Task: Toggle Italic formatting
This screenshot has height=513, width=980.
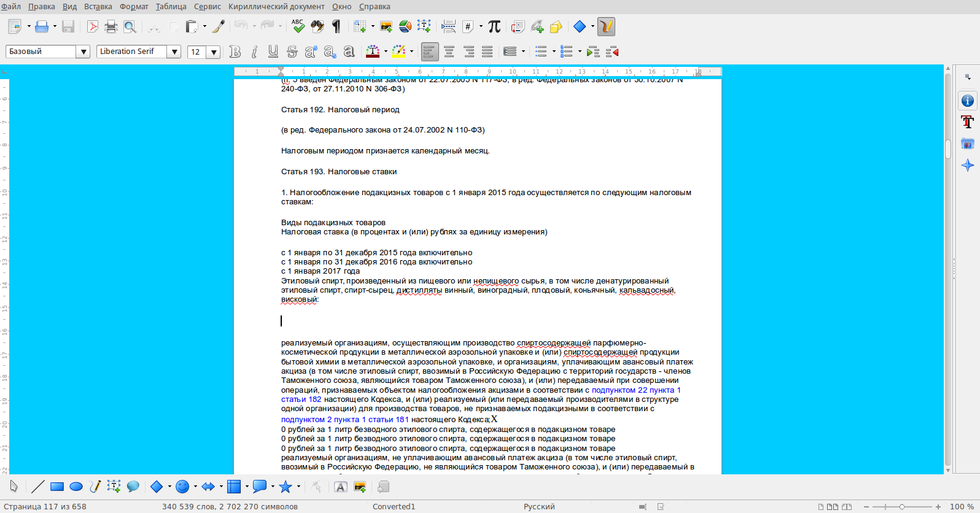Action: point(254,52)
